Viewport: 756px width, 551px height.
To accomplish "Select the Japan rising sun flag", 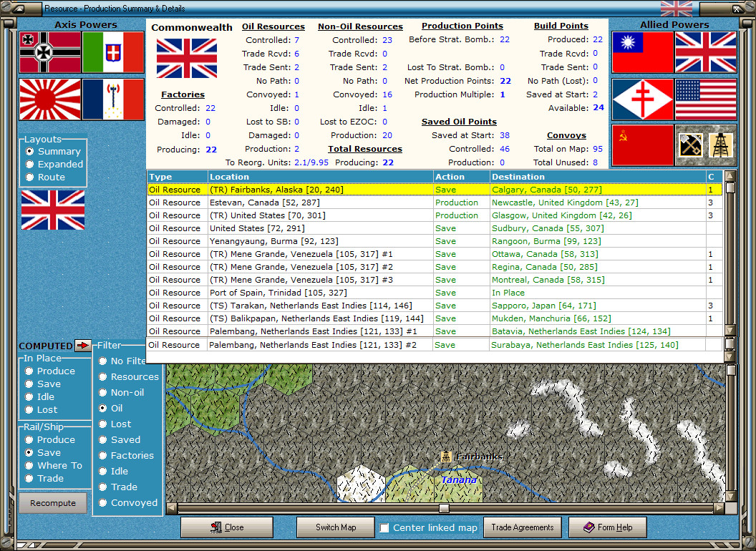I will tap(50, 99).
